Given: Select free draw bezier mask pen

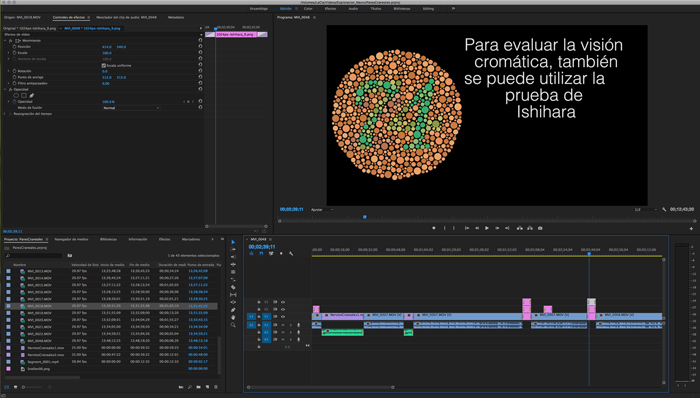Looking at the screenshot, I should pyautogui.click(x=32, y=95).
